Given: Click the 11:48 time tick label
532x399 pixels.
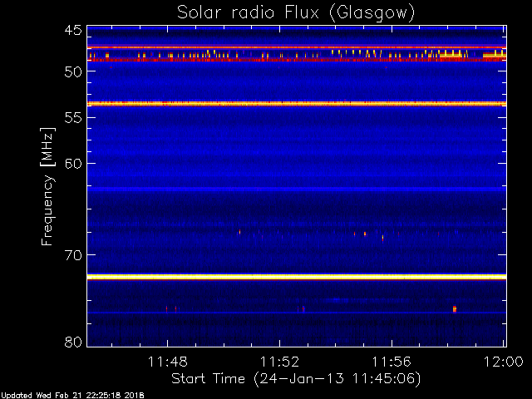Looking at the screenshot, I should pos(168,362).
